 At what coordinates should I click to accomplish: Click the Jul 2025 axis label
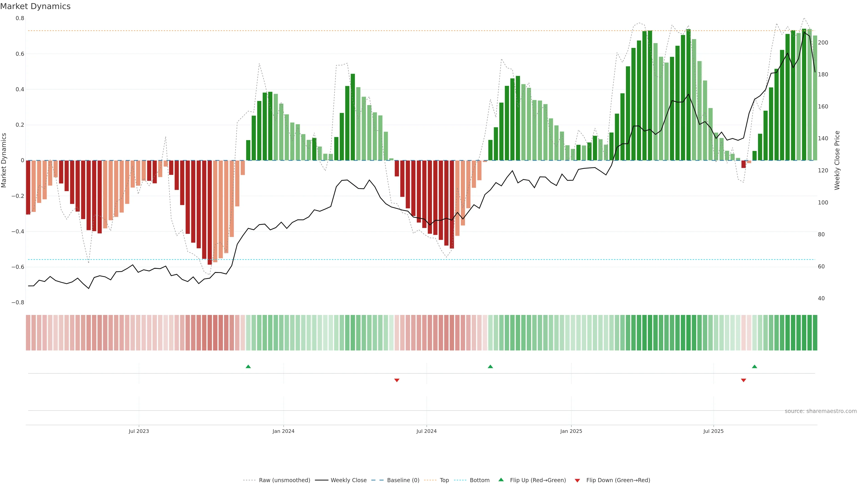(x=713, y=431)
